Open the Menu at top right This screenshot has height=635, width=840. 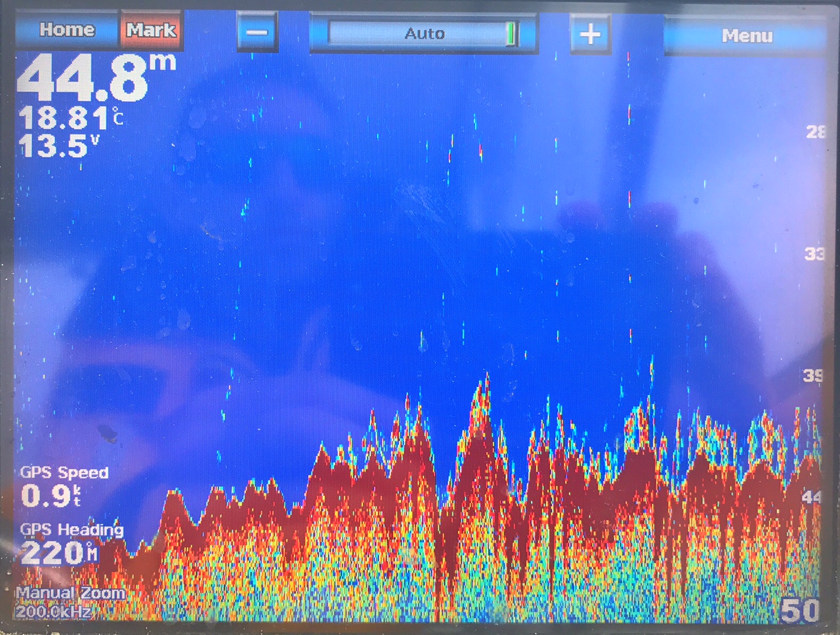747,35
